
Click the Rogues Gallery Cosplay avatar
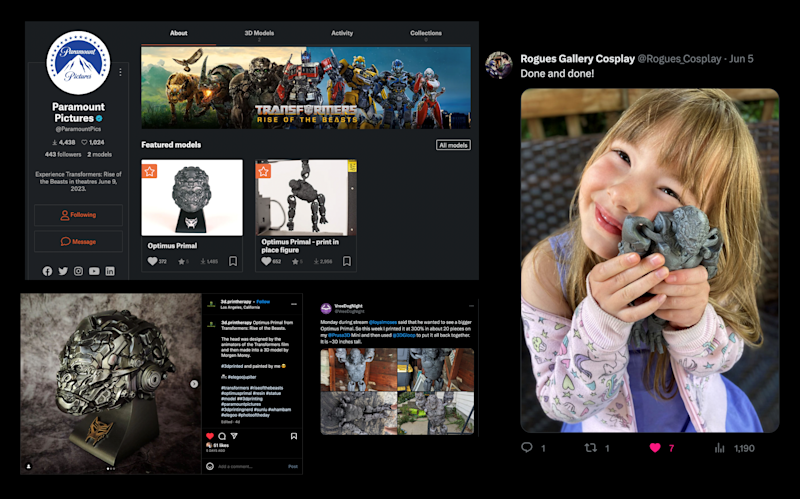[x=498, y=65]
